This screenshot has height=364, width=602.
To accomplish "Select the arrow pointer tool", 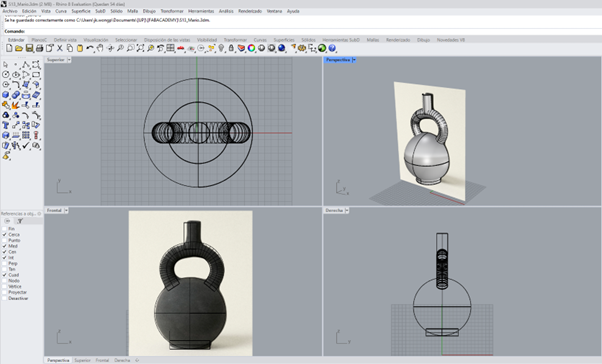I will coord(5,65).
